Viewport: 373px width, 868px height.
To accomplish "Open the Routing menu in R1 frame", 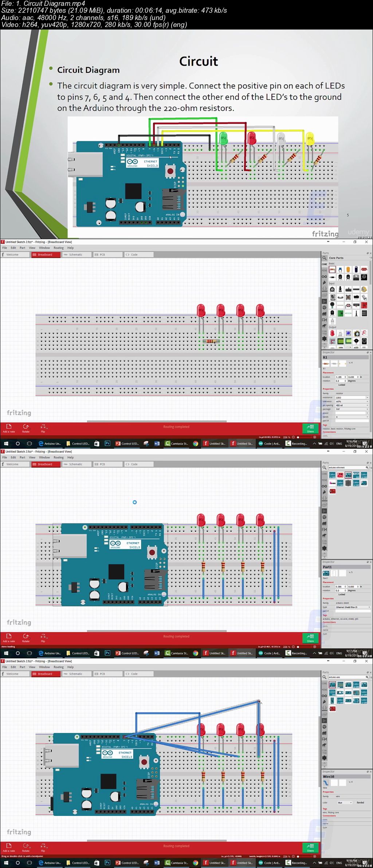I will pyautogui.click(x=59, y=248).
